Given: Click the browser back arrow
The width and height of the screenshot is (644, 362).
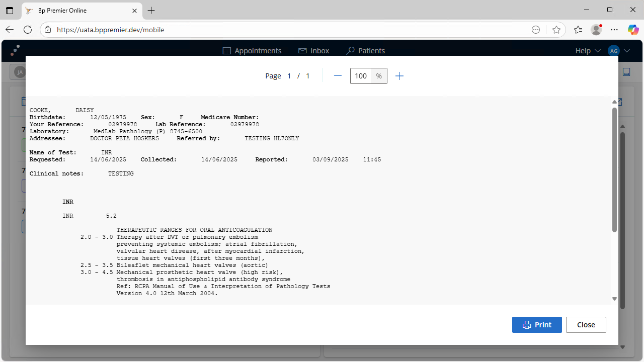Looking at the screenshot, I should point(10,30).
